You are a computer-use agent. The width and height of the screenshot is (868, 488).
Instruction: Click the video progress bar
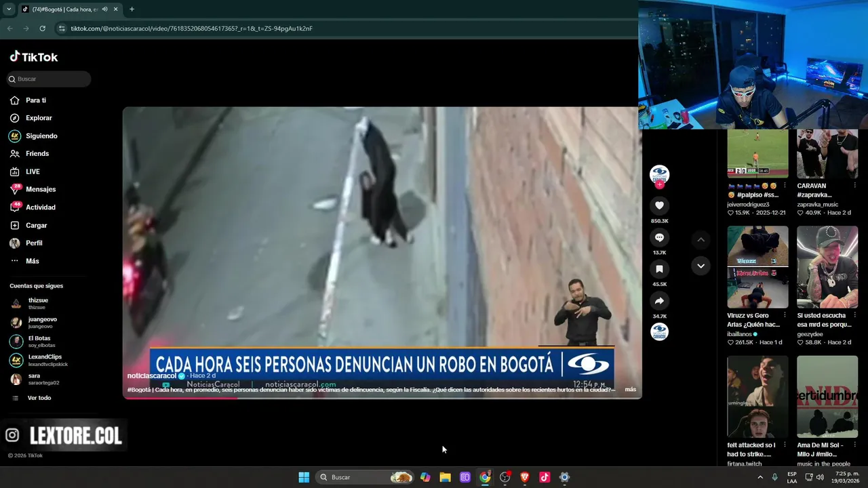pyautogui.click(x=382, y=398)
